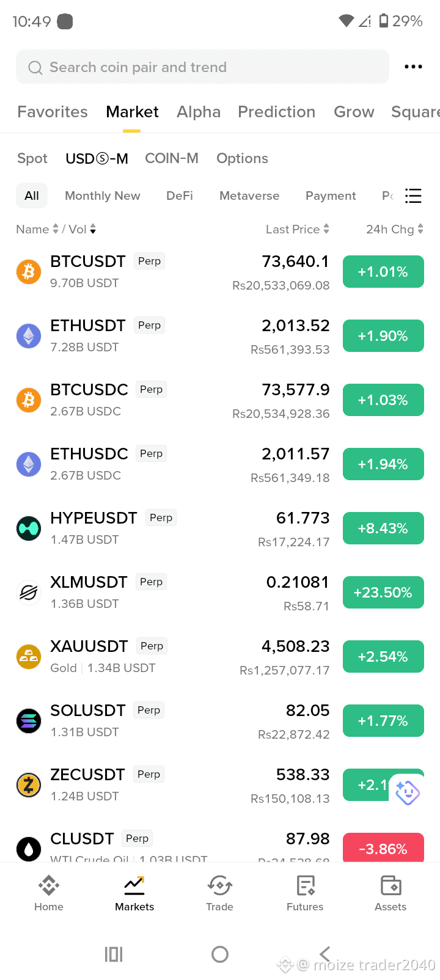Switch to the COIN-M tab
This screenshot has height=980, width=440.
172,158
